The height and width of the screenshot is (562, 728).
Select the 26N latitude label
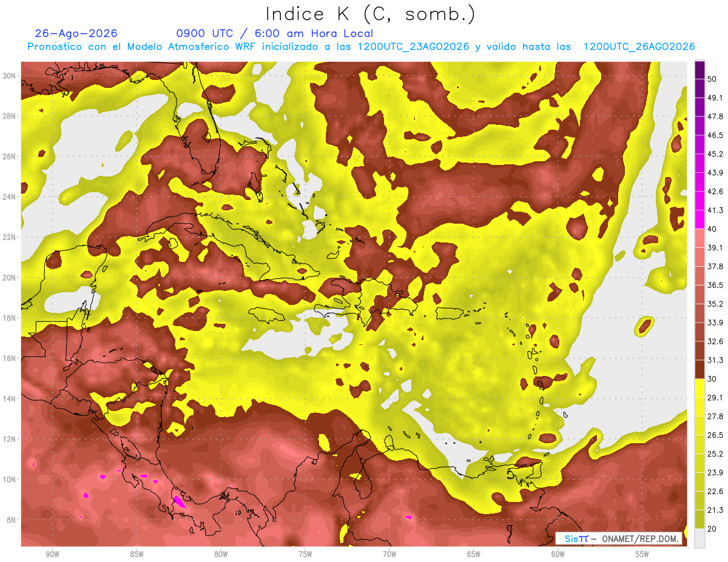pos(10,156)
